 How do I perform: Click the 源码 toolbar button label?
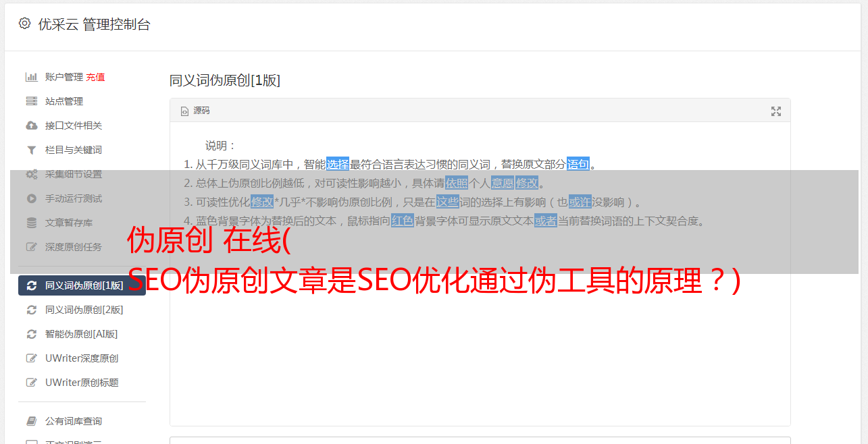(202, 111)
